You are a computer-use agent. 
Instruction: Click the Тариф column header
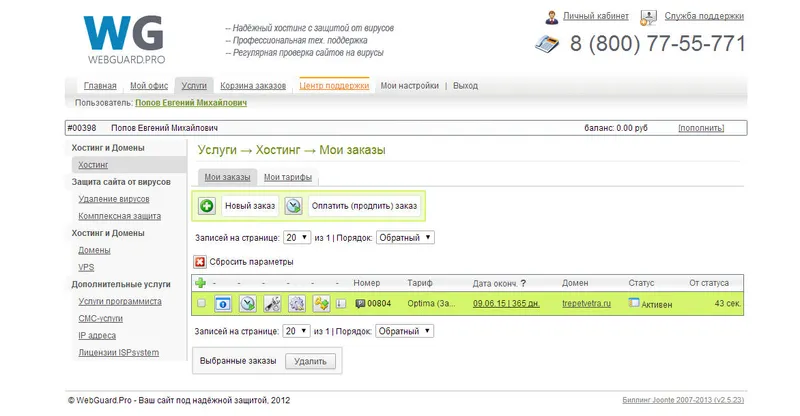click(420, 283)
